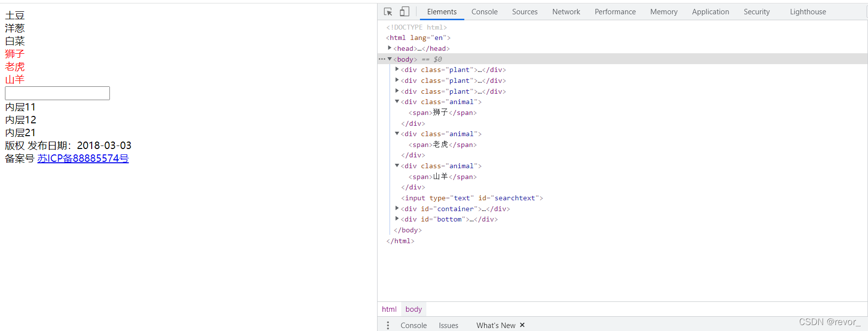This screenshot has width=868, height=331.
Task: Select the html breadcrumb
Action: (x=389, y=309)
